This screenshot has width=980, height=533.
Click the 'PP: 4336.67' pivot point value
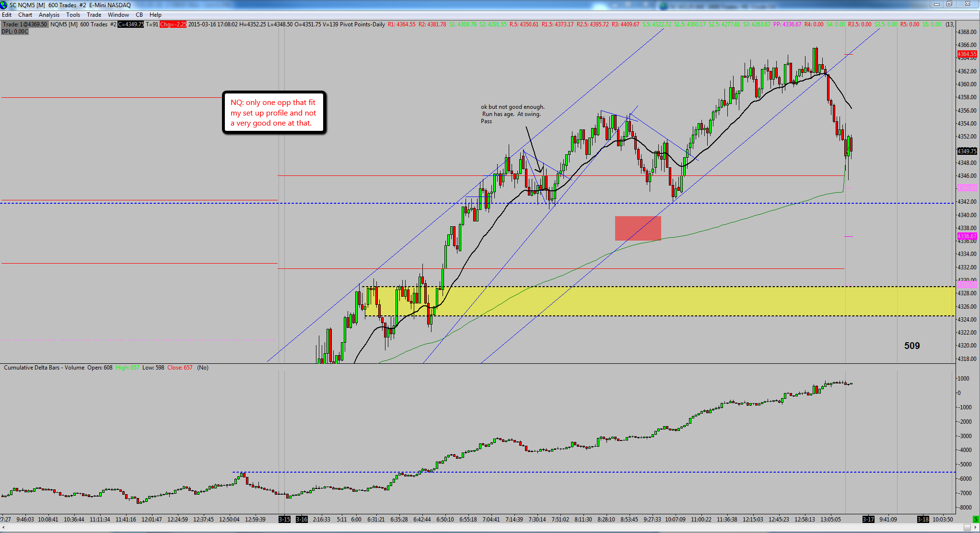point(787,24)
